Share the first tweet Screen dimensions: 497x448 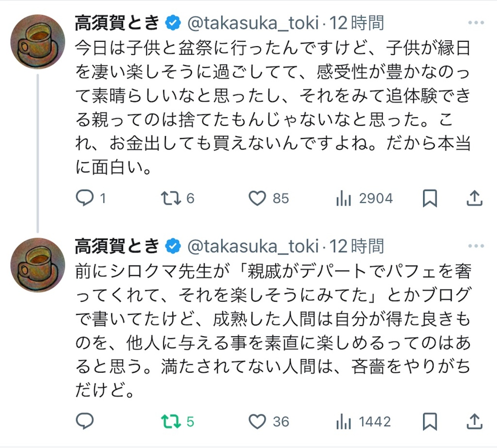[474, 198]
